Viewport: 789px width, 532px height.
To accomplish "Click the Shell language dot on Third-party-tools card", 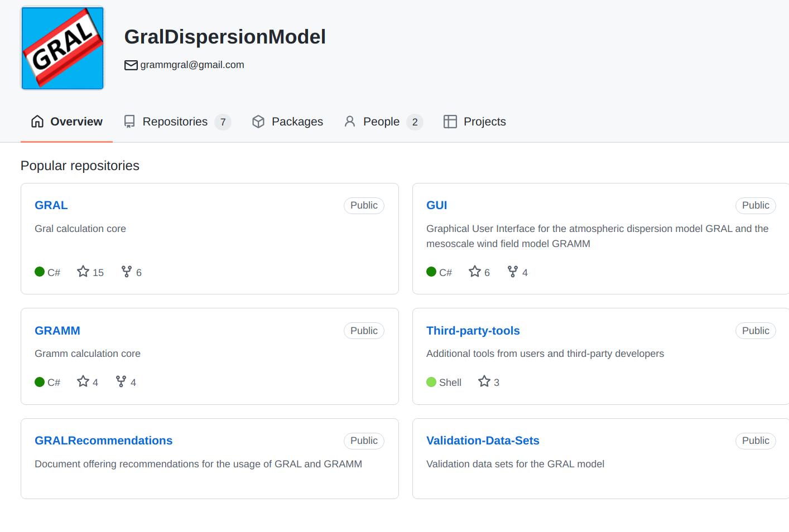I will click(x=431, y=382).
